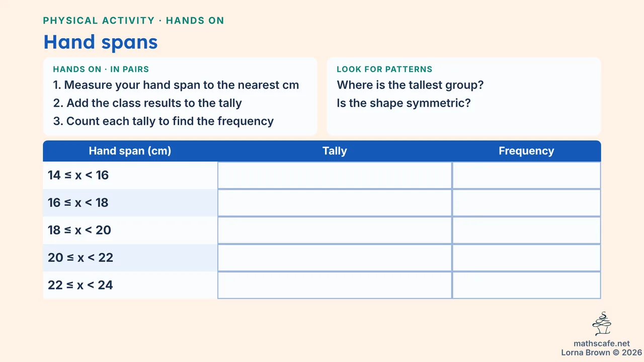Click the Lorna Brown © 2026 credit
Image resolution: width=644 pixels, height=362 pixels.
(x=602, y=352)
